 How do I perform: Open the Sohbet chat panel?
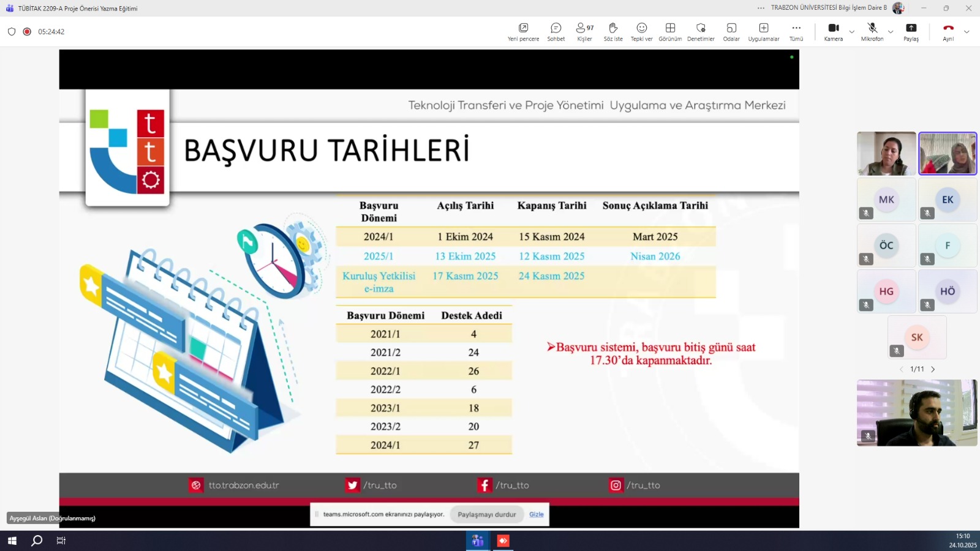[556, 31]
